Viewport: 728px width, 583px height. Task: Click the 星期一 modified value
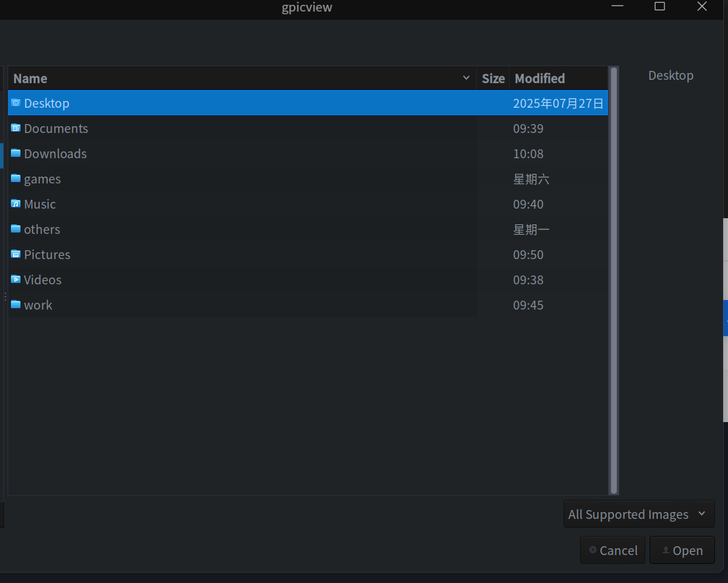click(531, 229)
